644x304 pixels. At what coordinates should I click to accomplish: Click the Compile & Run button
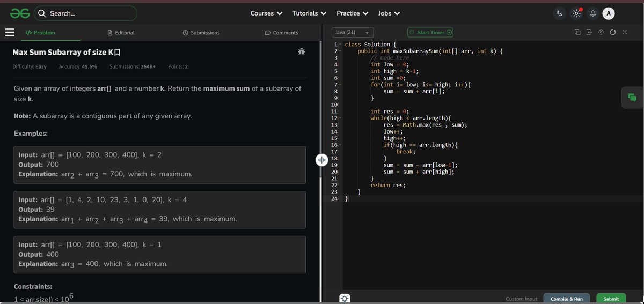(567, 299)
